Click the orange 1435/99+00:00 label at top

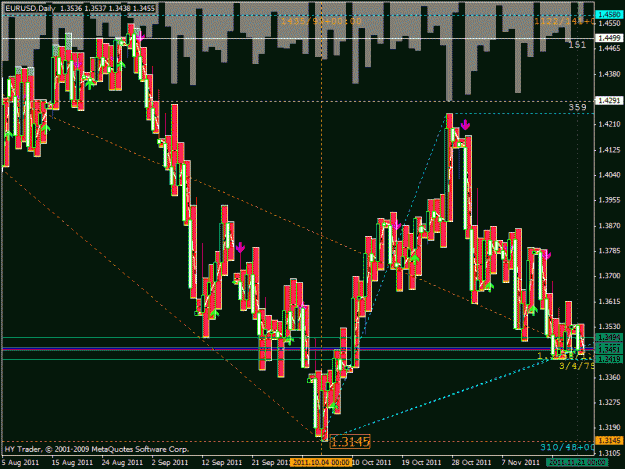pos(321,22)
